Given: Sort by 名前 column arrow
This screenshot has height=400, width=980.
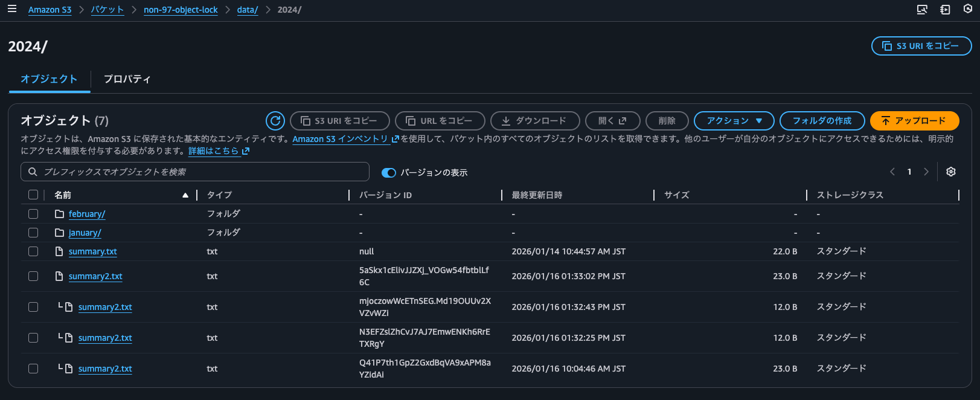Looking at the screenshot, I should pos(185,195).
